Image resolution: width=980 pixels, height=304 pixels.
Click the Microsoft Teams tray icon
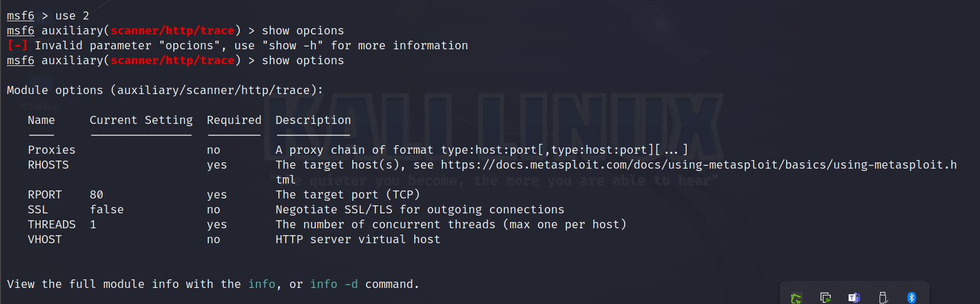[x=854, y=297]
